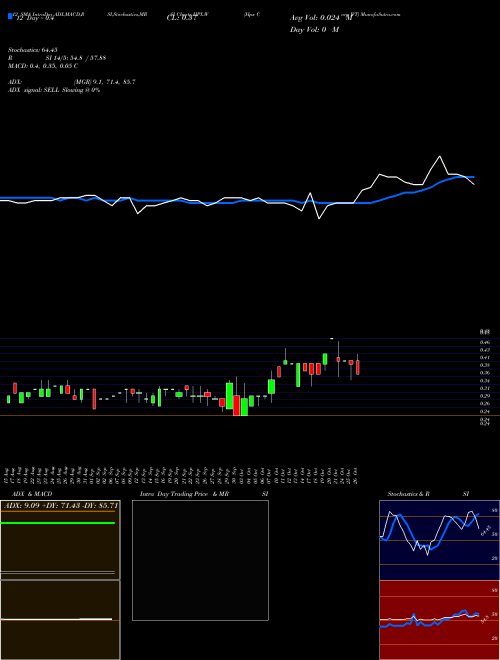This screenshot has height=660, width=500.
Task: Click the 'Day Vol: 0 M' label
Action: coord(314,30)
